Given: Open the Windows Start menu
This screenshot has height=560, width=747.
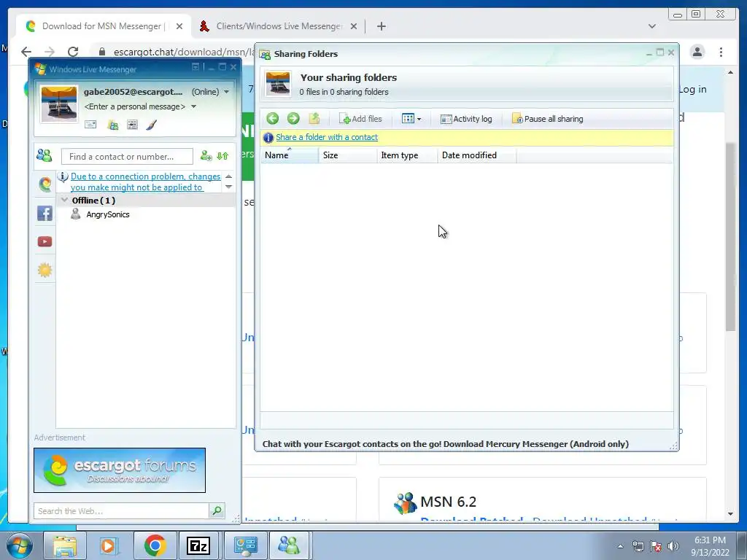Looking at the screenshot, I should [20, 545].
